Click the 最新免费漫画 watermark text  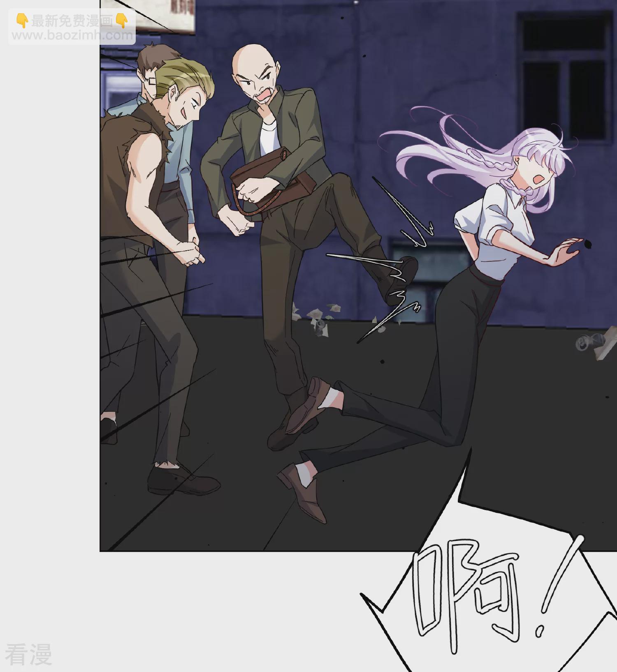(72, 21)
